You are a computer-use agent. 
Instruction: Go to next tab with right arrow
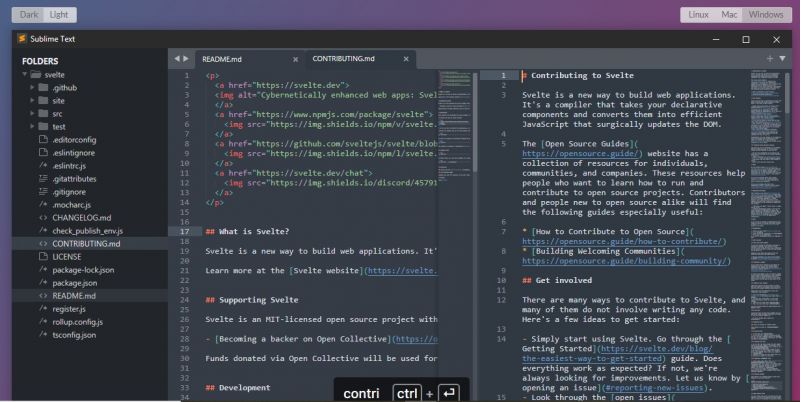186,59
